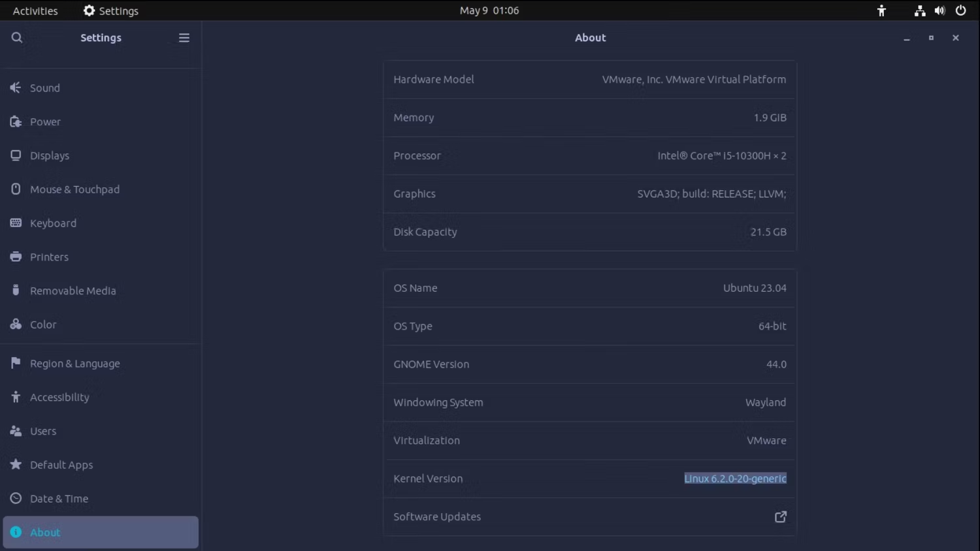Click the Kernel Version label
980x551 pixels.
[428, 479]
